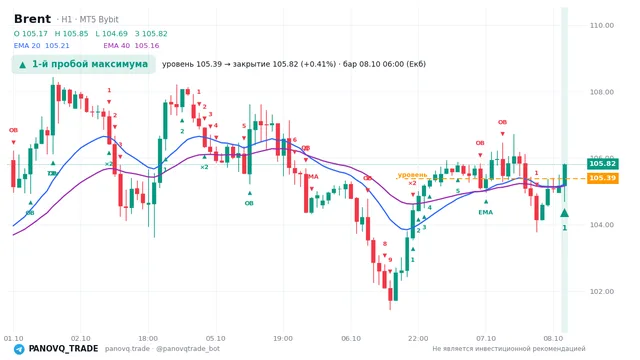
Task: Select the "1-й пробой максимума" badge
Action: [84, 64]
